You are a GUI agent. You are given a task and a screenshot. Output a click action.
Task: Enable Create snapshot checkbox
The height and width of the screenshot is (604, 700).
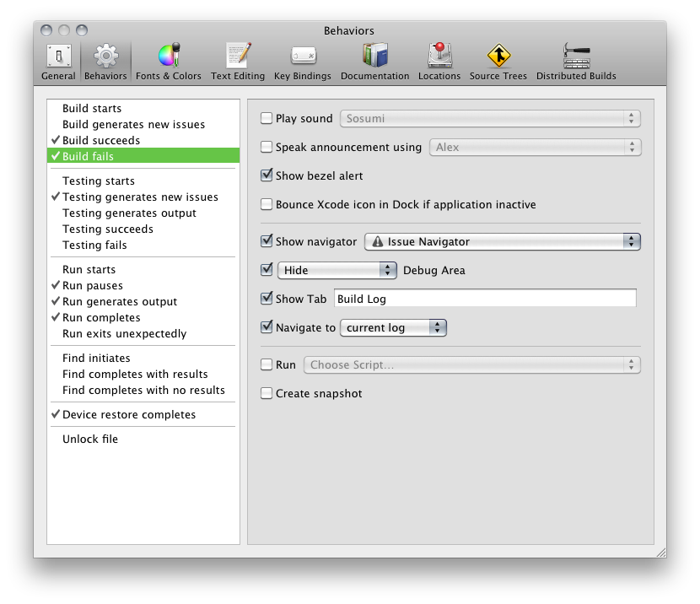tap(267, 393)
